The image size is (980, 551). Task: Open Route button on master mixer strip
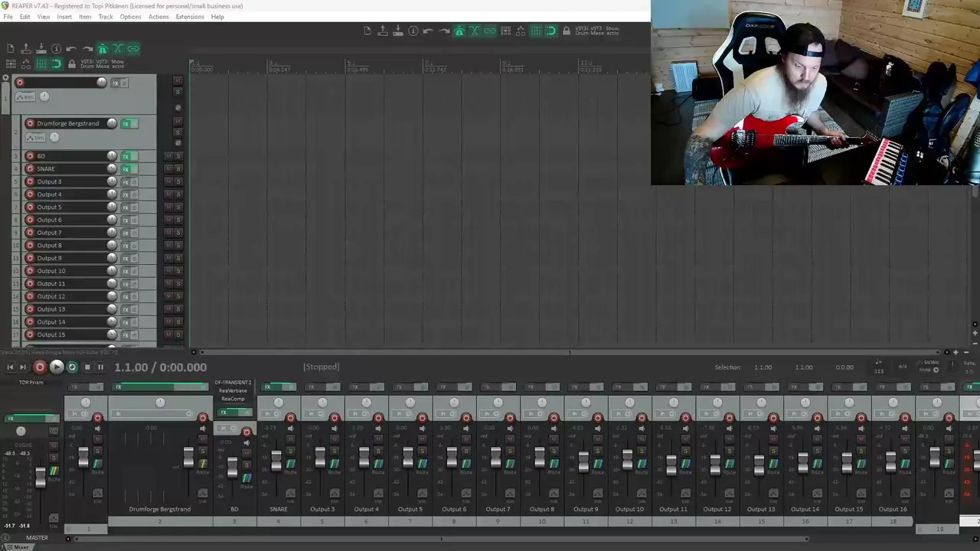54,471
